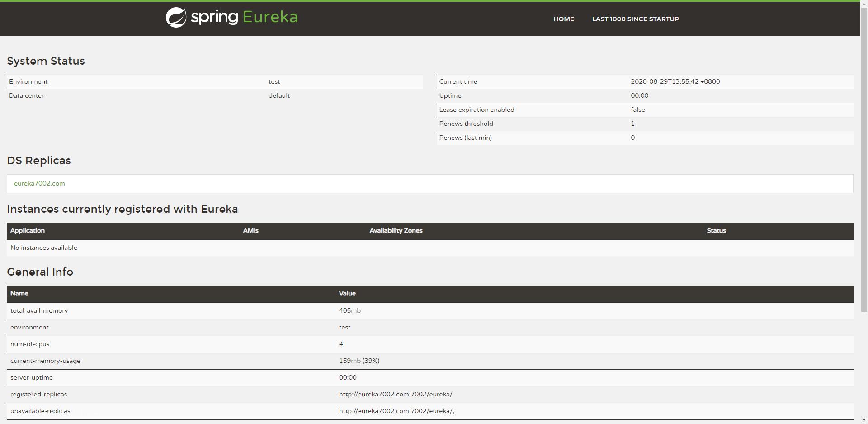
Task: Click the Uptime label
Action: [450, 95]
